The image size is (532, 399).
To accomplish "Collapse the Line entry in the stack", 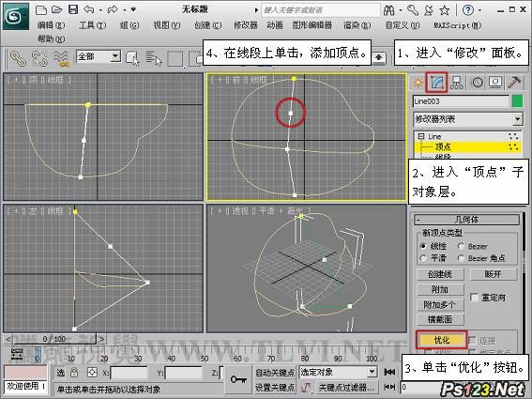I will click(421, 136).
